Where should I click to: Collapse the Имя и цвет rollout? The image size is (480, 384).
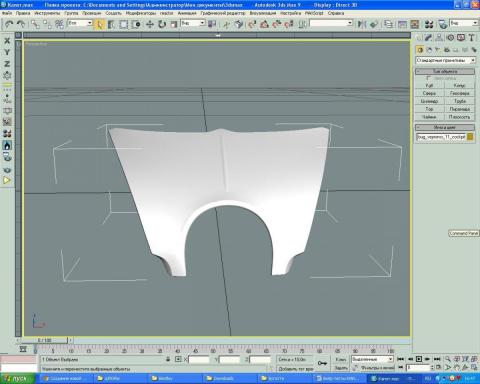[x=445, y=127]
